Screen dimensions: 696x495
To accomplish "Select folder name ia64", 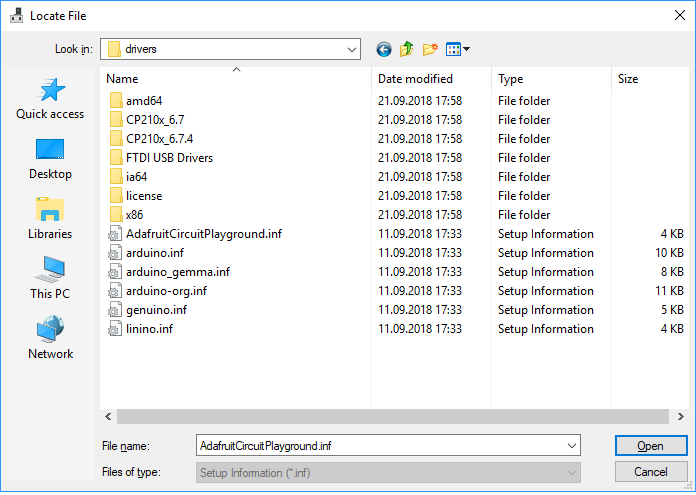I will pos(136,177).
